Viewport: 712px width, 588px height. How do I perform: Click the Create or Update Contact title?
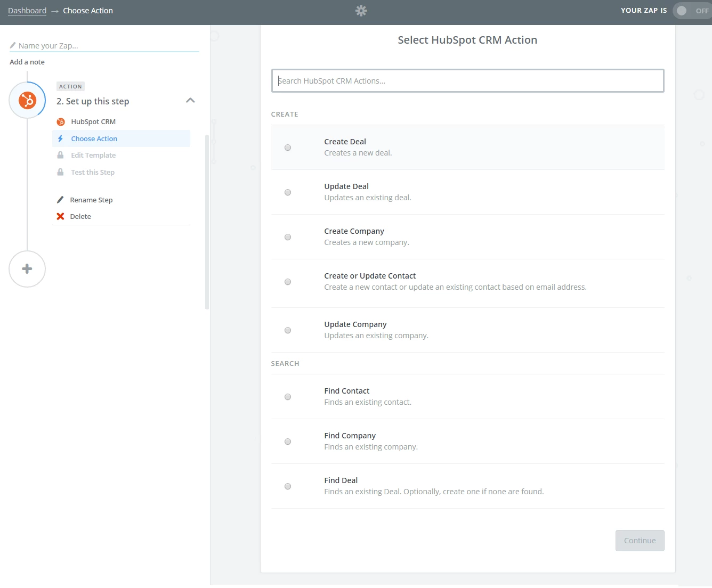370,276
